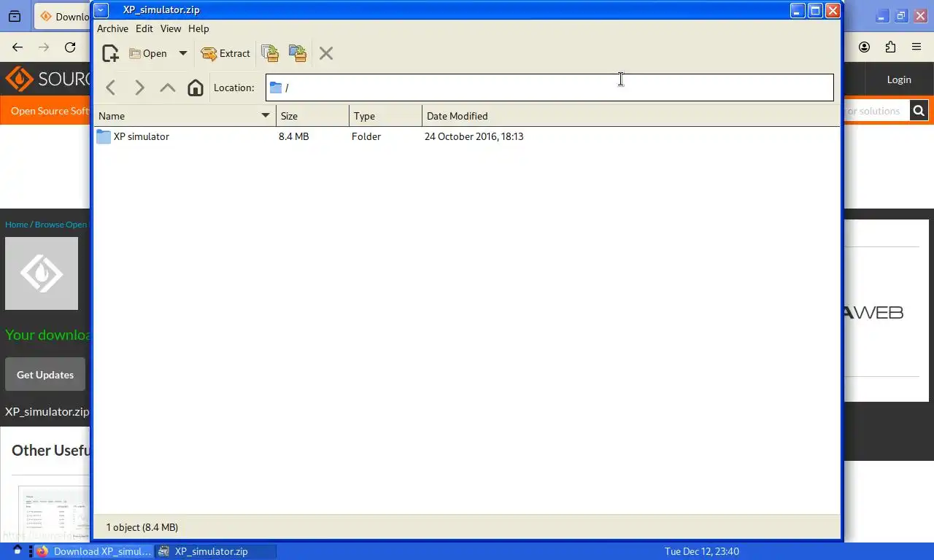Screen dimensions: 934x560
Task: Click the Open Source Software nav link
Action: [x=50, y=111]
